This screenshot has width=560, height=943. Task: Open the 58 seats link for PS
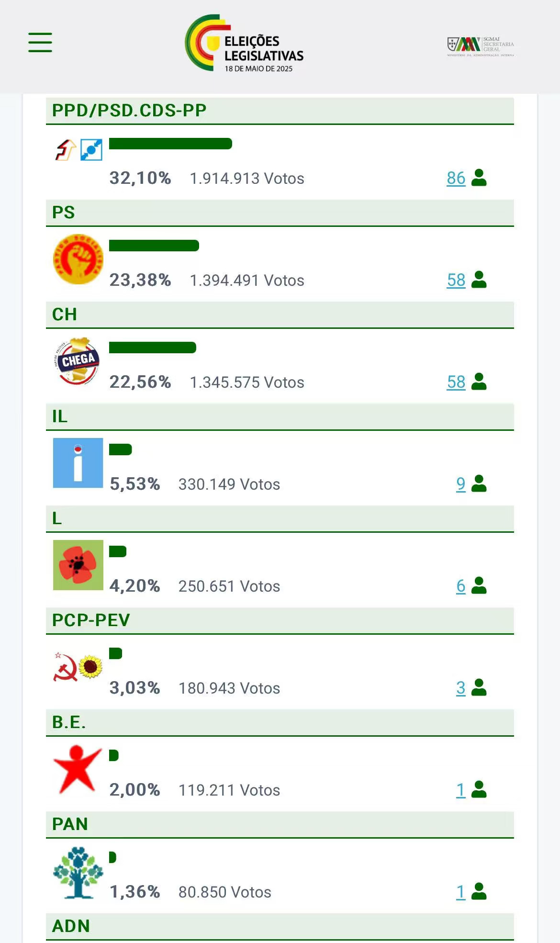(x=456, y=280)
